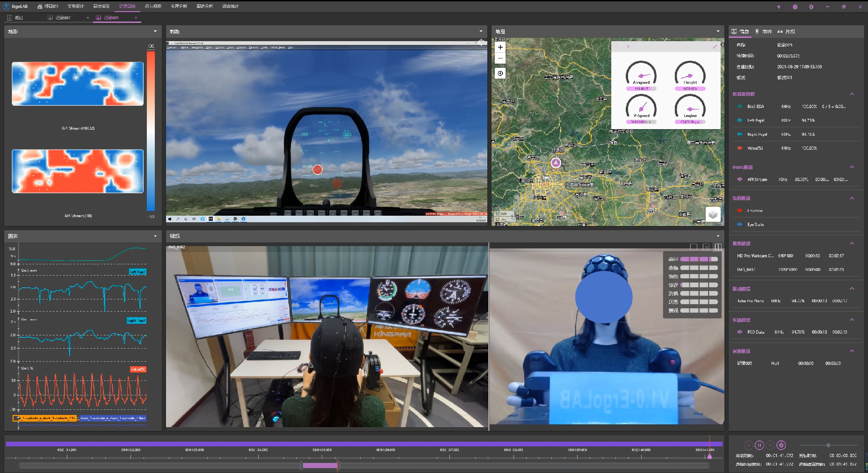Open the 视频 panel dropdown arrow
This screenshot has height=473, width=868.
coord(718,236)
